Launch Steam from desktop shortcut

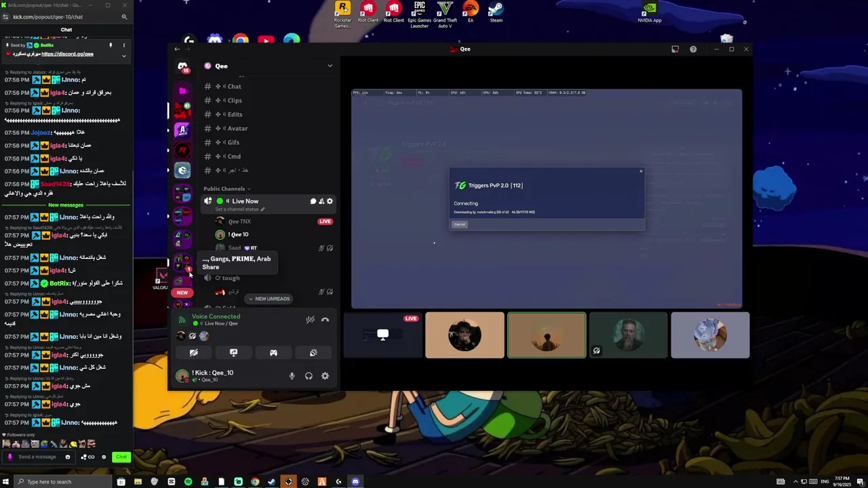496,12
